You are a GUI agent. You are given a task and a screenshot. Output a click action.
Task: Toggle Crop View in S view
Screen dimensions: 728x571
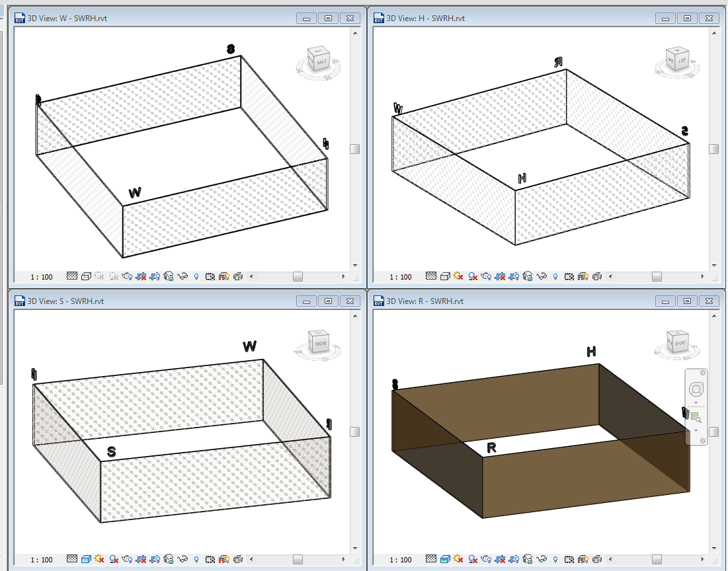141,559
